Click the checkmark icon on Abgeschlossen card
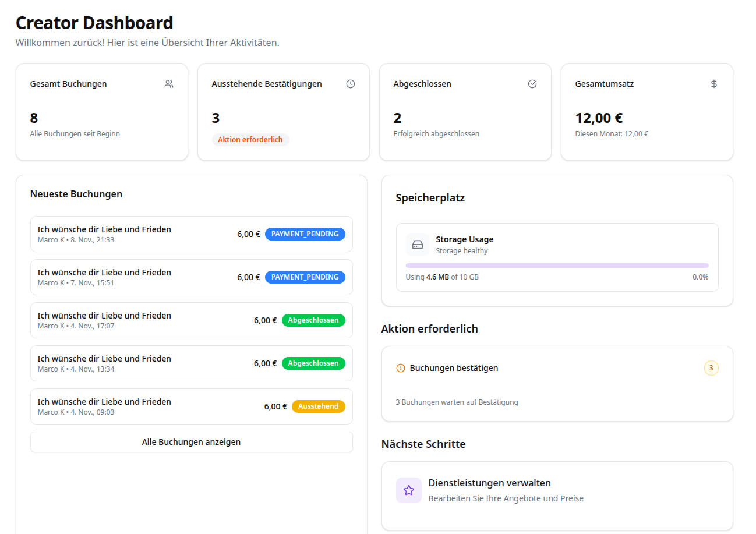This screenshot has width=756, height=534. (x=532, y=83)
